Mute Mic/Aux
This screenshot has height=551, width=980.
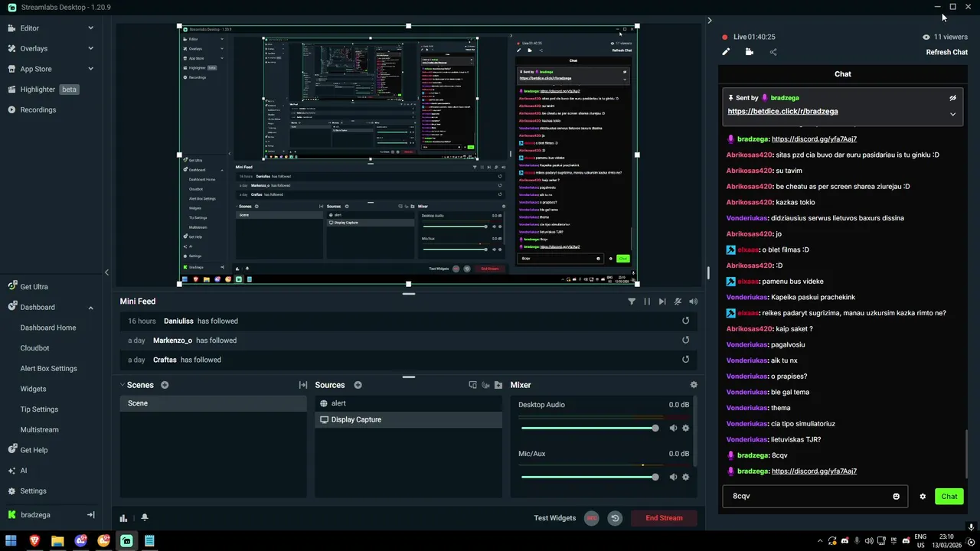coord(673,477)
